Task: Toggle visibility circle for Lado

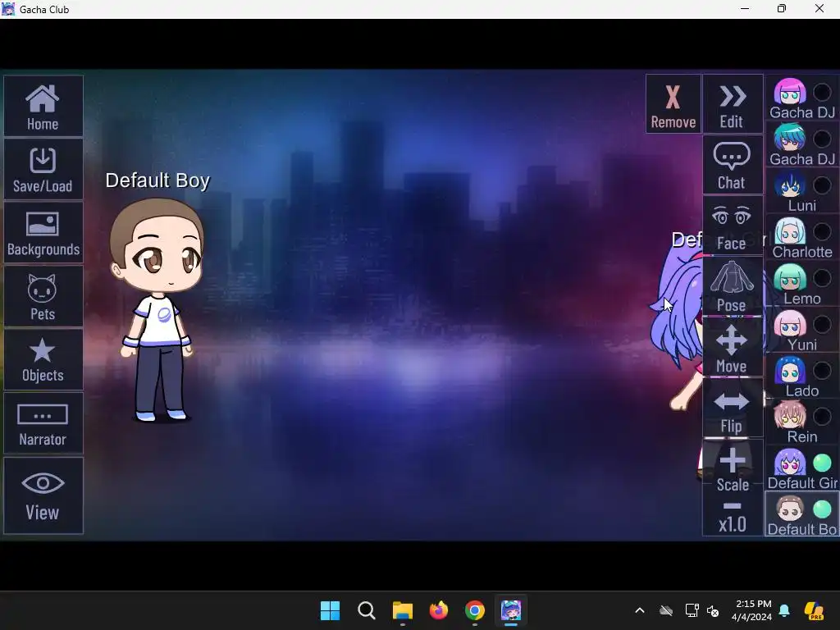Action: click(822, 370)
